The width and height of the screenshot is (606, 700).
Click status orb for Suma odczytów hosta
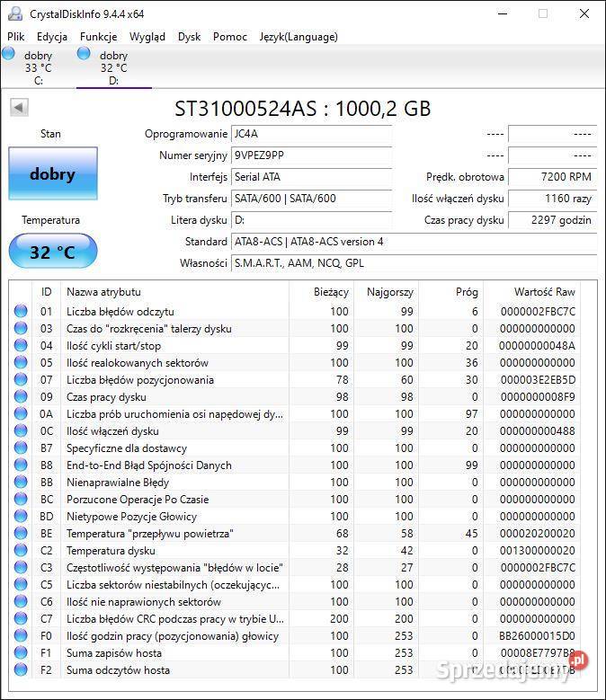coord(21,669)
